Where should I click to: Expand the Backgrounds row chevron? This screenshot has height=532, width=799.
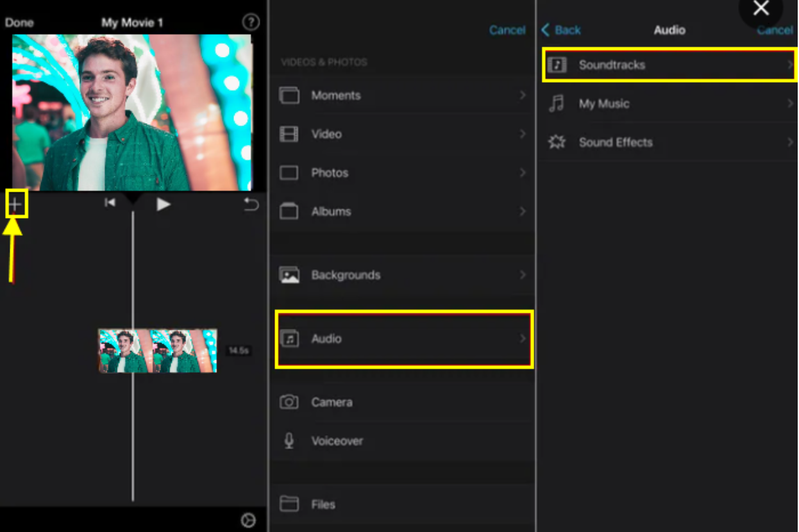[x=523, y=274]
